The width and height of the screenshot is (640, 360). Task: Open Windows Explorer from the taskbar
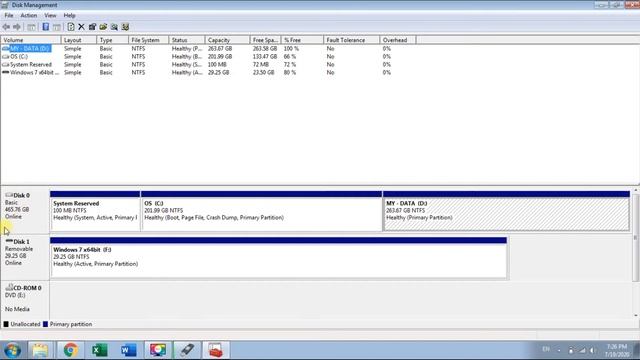click(40, 350)
